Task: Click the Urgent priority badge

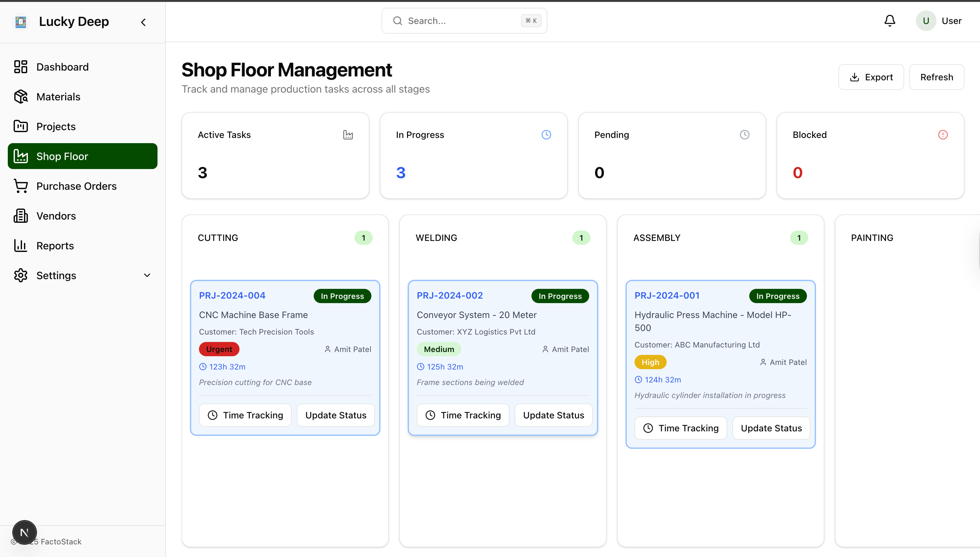Action: point(219,349)
